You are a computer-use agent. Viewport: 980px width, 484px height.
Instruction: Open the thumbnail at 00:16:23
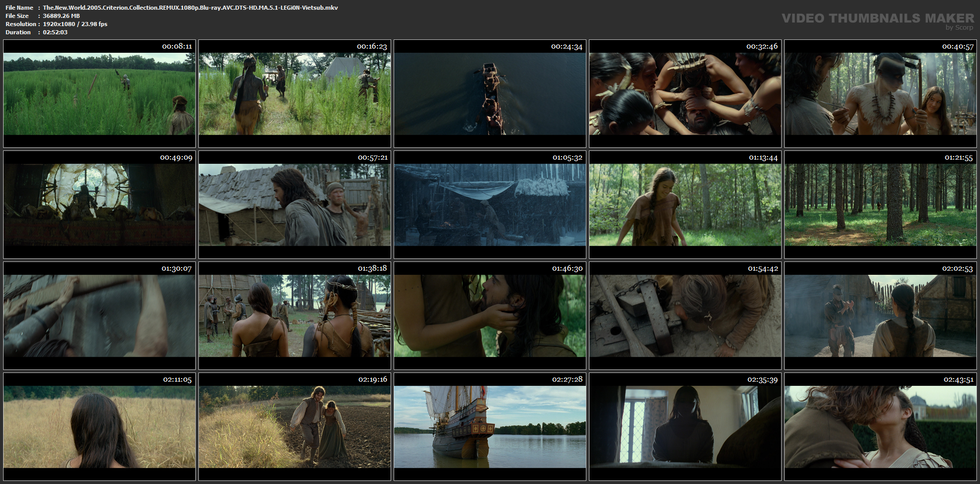coord(294,94)
